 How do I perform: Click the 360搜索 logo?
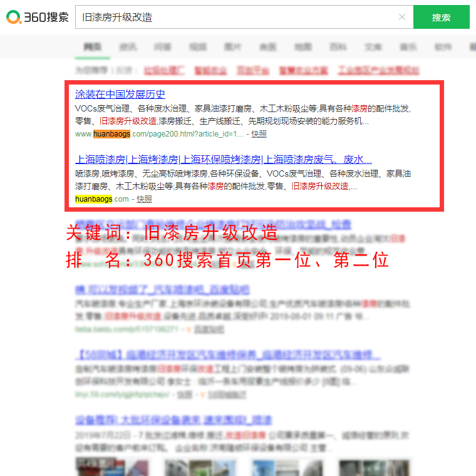point(38,17)
